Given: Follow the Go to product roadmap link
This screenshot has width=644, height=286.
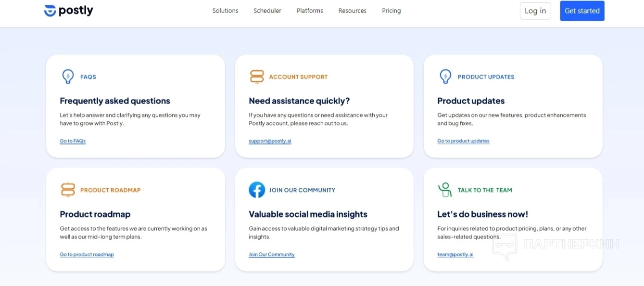Looking at the screenshot, I should point(87,255).
